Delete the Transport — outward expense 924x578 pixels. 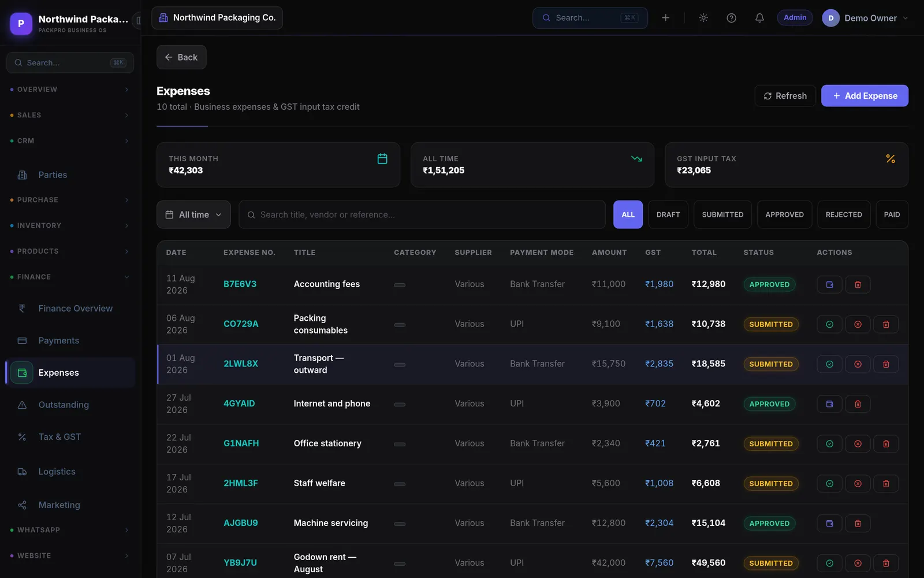(886, 364)
